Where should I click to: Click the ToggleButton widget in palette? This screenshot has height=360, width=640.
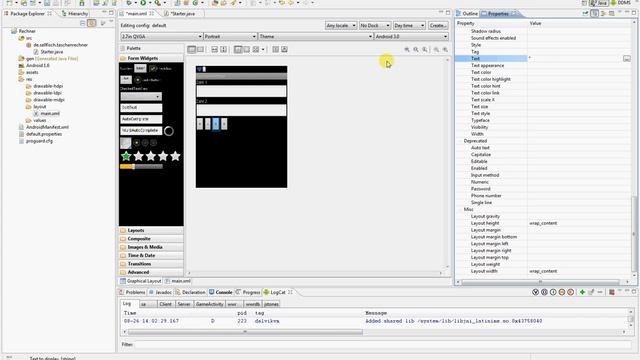click(x=126, y=80)
